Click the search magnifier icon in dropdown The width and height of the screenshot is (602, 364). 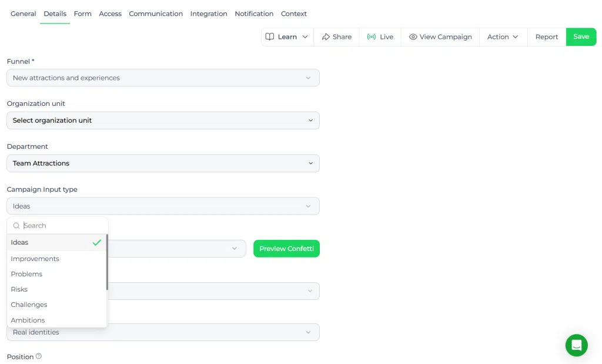click(16, 226)
